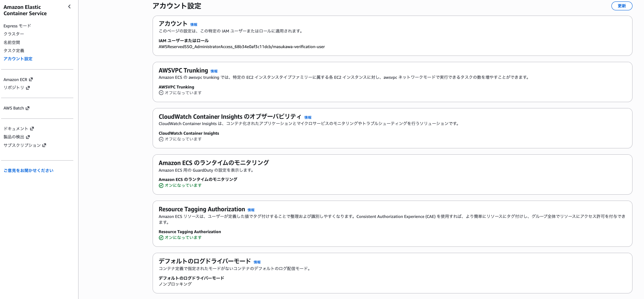
Task: Collapse the sidebar with the chevron icon
Action: click(x=69, y=6)
